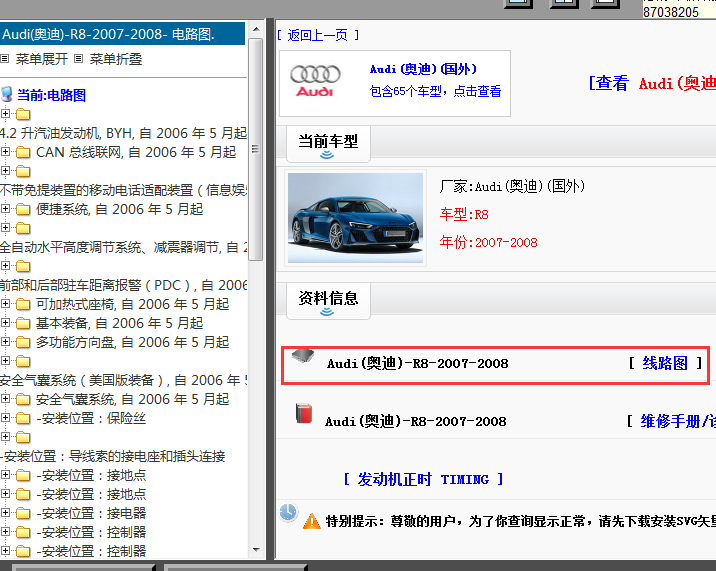Select 便捷系统, 自 2006 年 5 月起

coord(120,209)
